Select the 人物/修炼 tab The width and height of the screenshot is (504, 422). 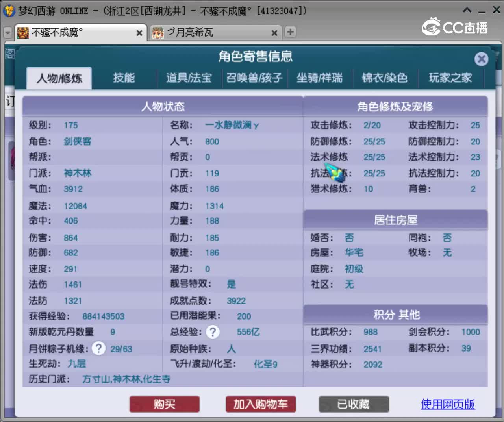point(59,78)
